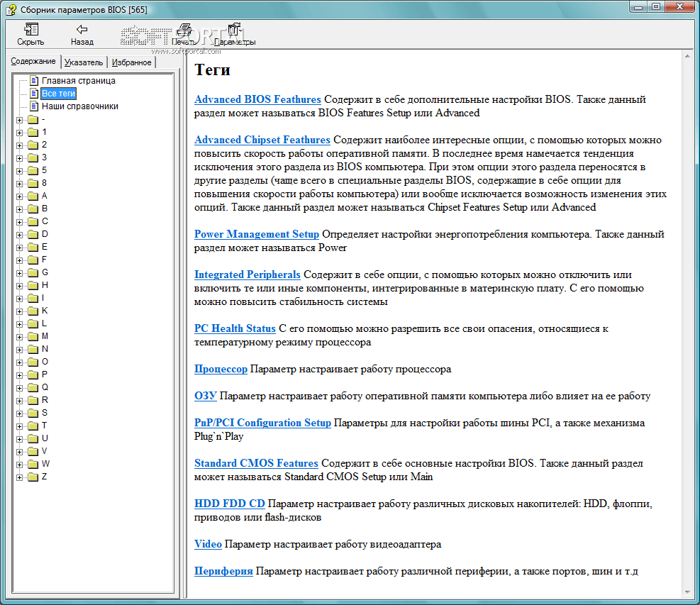The width and height of the screenshot is (700, 605).
Task: Expand the M folder tree node
Action: 19,337
